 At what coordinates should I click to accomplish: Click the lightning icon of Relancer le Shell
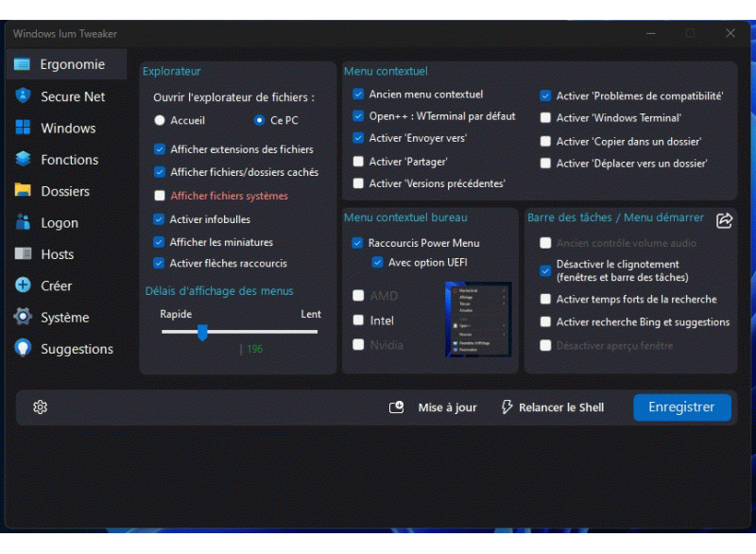pyautogui.click(x=507, y=407)
